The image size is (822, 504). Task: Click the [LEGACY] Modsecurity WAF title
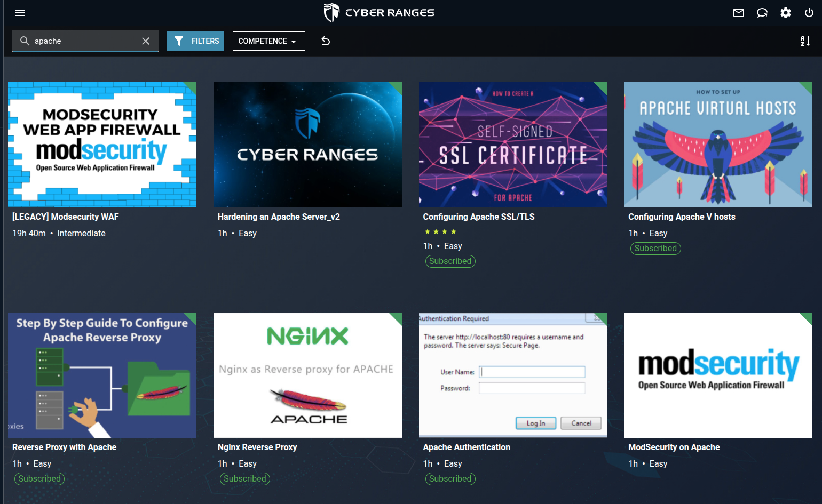pos(66,217)
